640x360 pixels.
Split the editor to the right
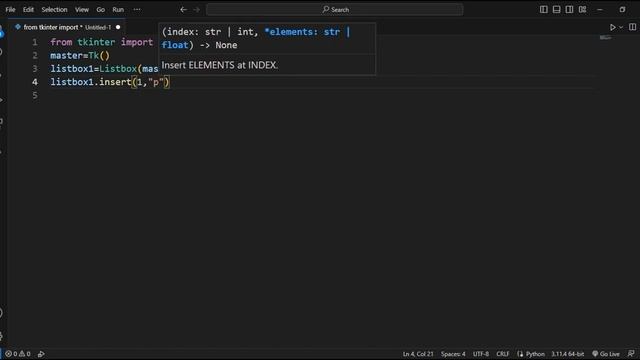tap(632, 27)
